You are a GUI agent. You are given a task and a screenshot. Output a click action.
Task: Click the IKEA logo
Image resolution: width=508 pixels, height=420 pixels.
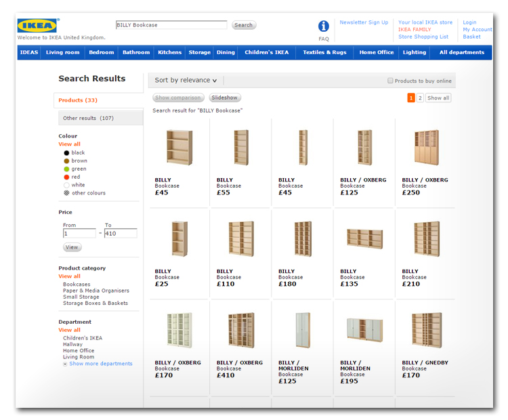[x=37, y=26]
